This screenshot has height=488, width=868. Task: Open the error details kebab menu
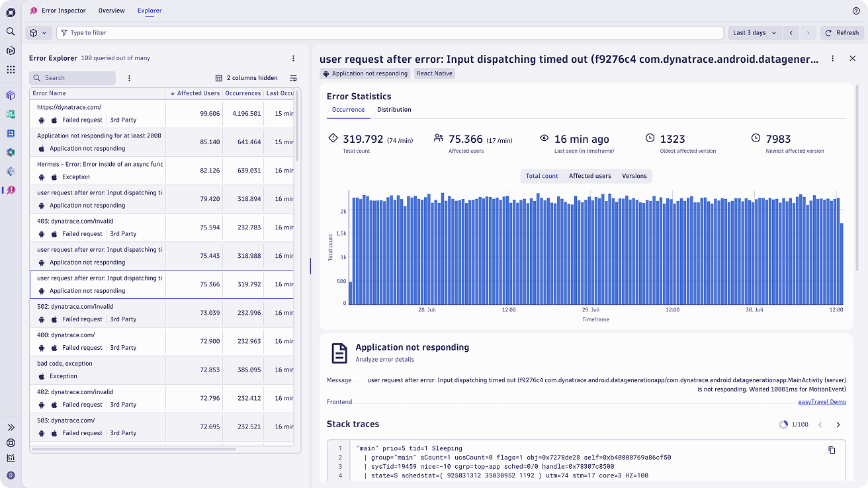(x=833, y=59)
